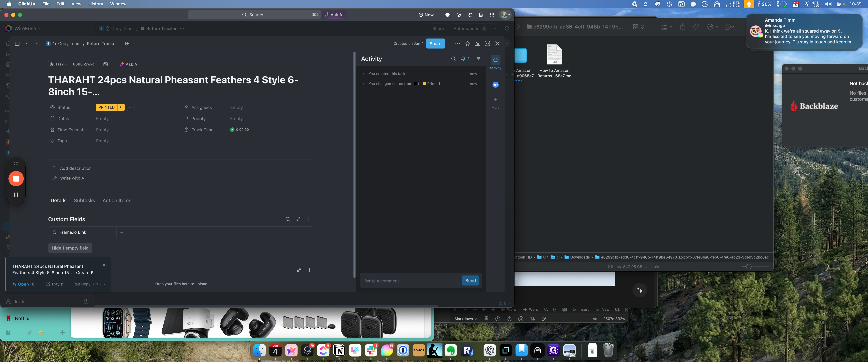Open the move task icon beside Return Tracker
The width and height of the screenshot is (868, 362).
[x=127, y=43]
